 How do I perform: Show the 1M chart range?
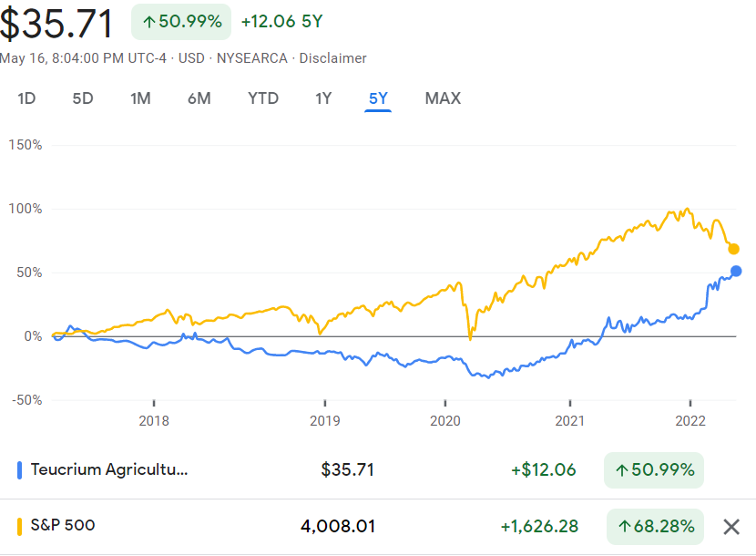[x=140, y=98]
